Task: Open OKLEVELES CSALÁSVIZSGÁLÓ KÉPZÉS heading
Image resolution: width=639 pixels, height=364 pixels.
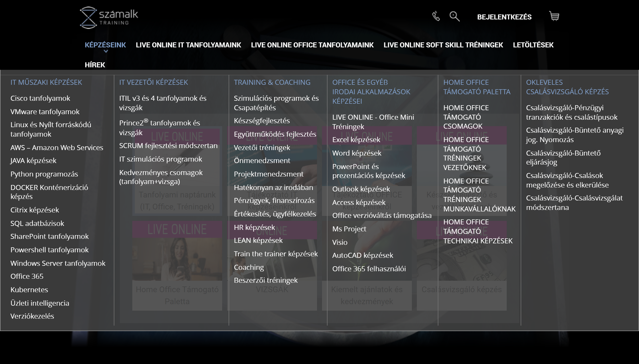Action: (x=567, y=87)
